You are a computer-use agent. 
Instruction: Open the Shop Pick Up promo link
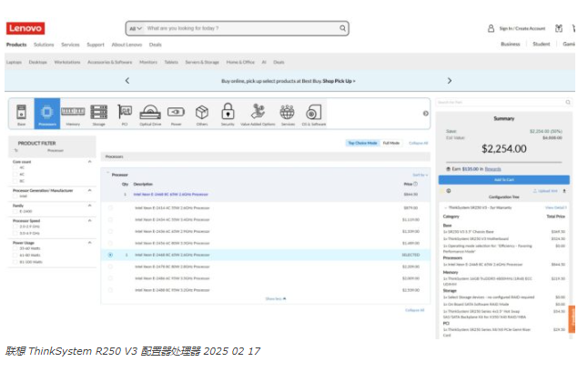[339, 81]
